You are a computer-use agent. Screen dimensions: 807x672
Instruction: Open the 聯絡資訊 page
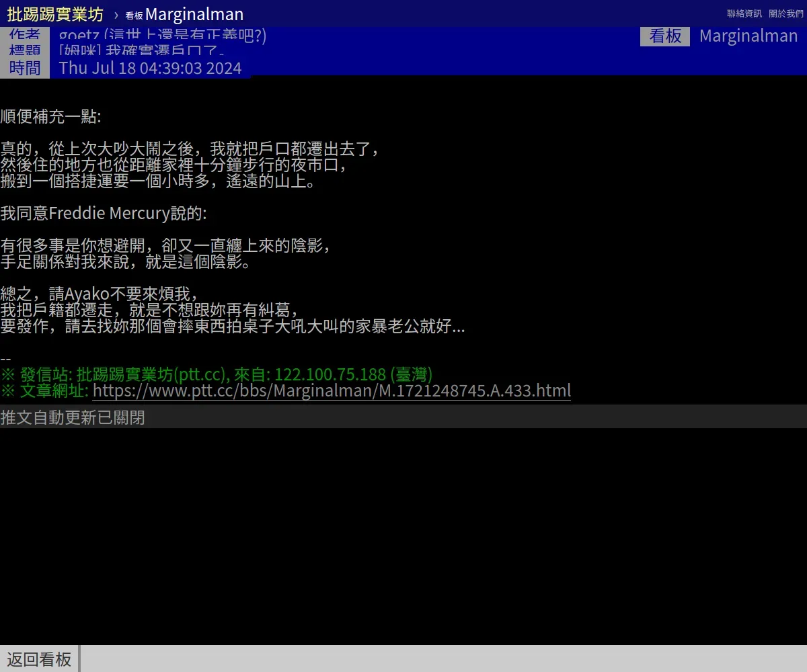click(744, 13)
